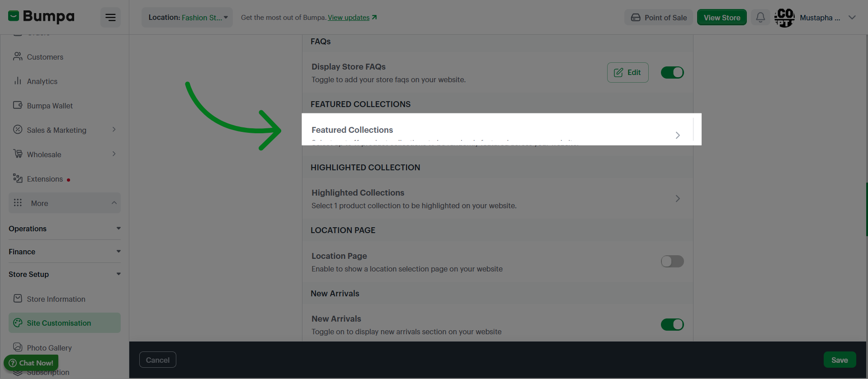This screenshot has height=379, width=868.
Task: Open Wholesale menu item
Action: (65, 154)
